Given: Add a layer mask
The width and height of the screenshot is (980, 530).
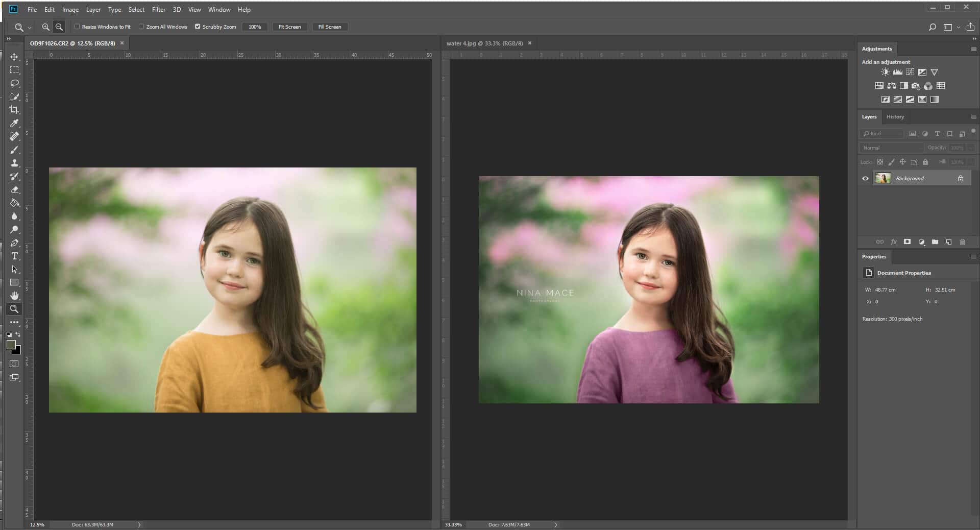Looking at the screenshot, I should 907,242.
